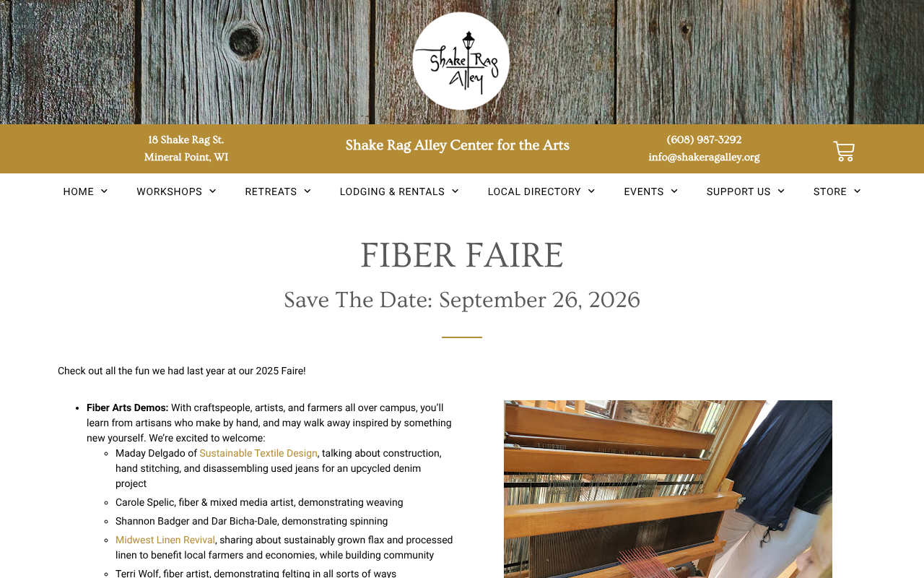The width and height of the screenshot is (924, 578).
Task: Open the Midwest Linen Revival link
Action: pos(165,540)
